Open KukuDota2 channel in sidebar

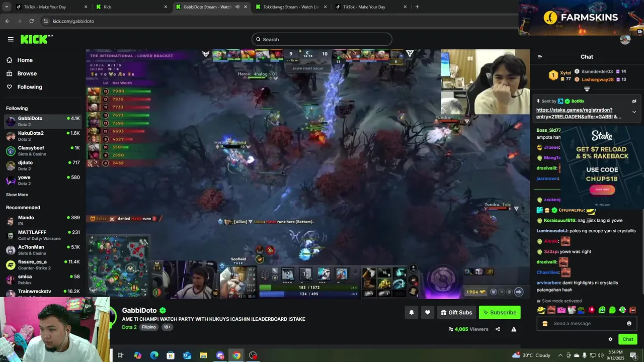click(43, 136)
